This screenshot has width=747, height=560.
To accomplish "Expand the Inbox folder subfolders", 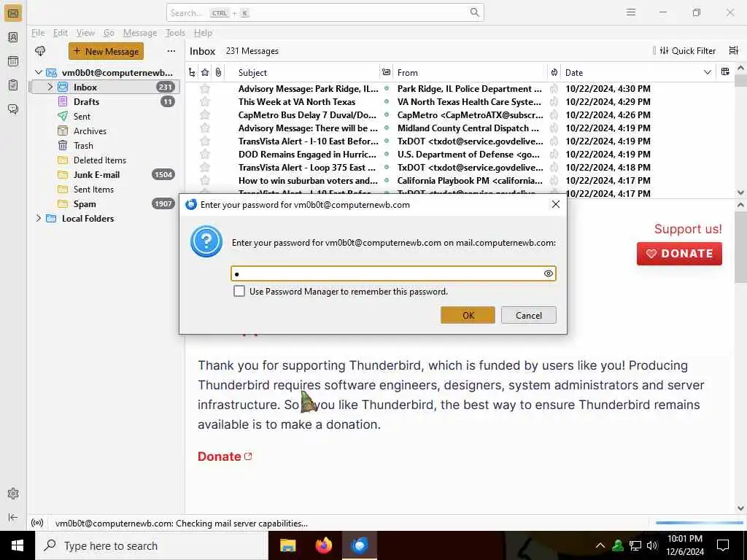I will coord(50,87).
